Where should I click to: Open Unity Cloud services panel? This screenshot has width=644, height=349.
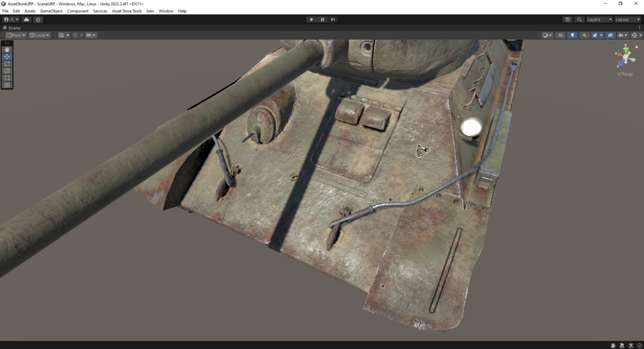(26, 19)
